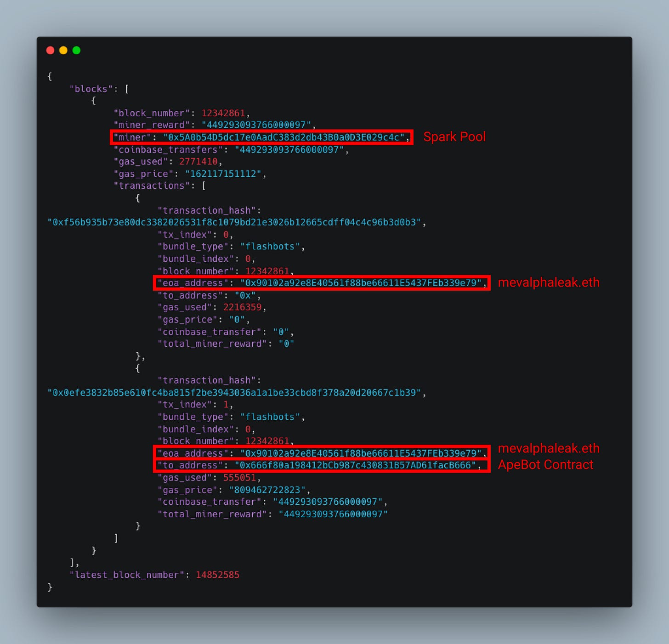The width and height of the screenshot is (669, 644).
Task: Select the first transaction_hash string
Action: coord(234,222)
